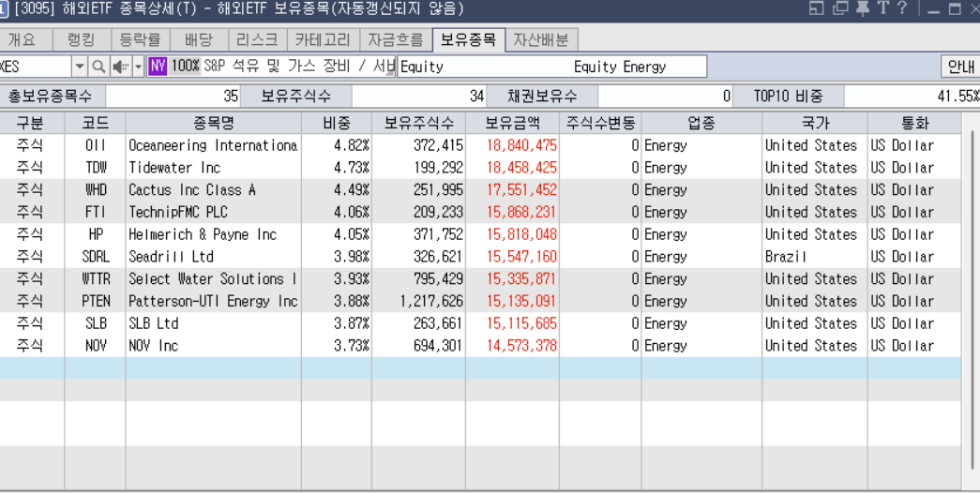Click the 구분 column header

click(30, 123)
